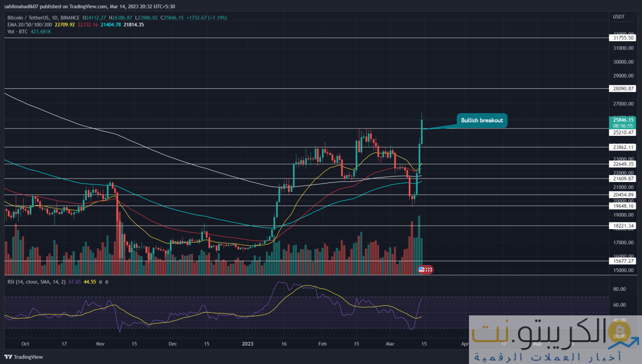Select the Bullish breakout callout label
Image resolution: width=642 pixels, height=364 pixels.
click(482, 120)
